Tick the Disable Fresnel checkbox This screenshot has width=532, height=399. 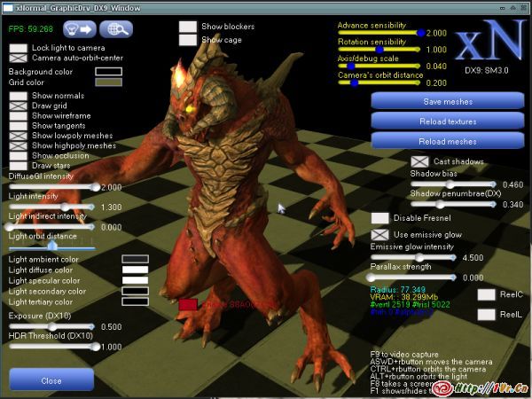[x=379, y=218]
